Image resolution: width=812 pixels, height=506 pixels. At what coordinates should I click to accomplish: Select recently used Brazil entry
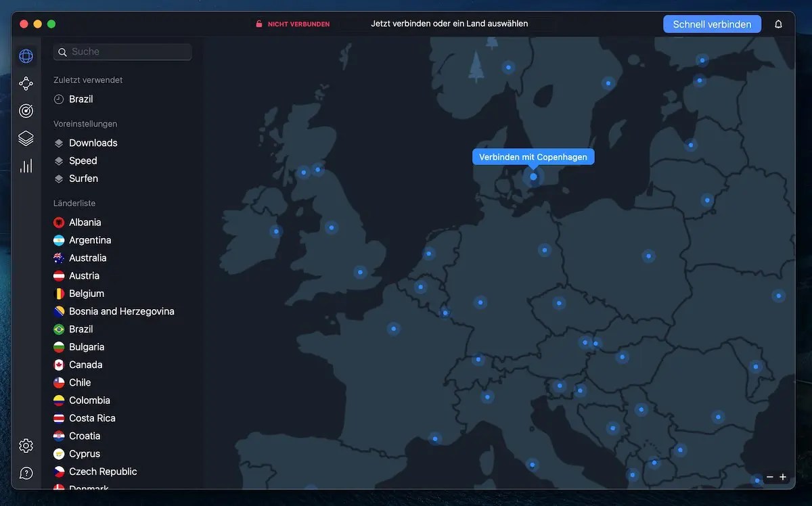click(74, 99)
